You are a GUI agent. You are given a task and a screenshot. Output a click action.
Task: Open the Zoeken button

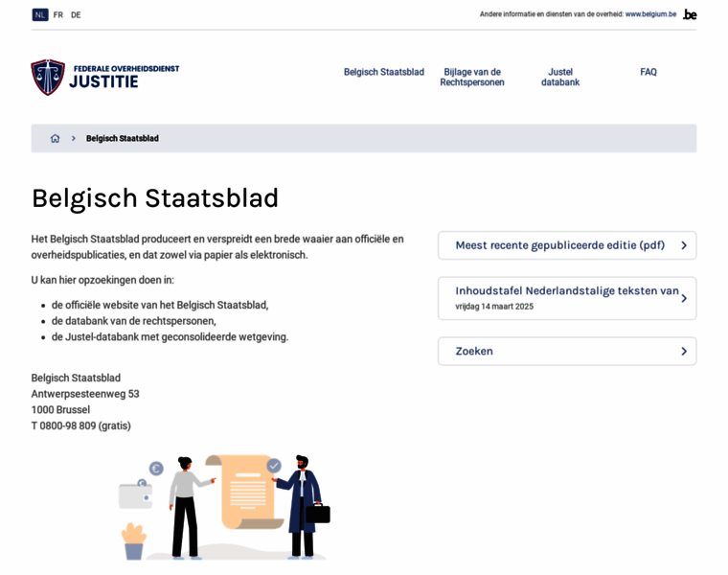click(x=567, y=351)
